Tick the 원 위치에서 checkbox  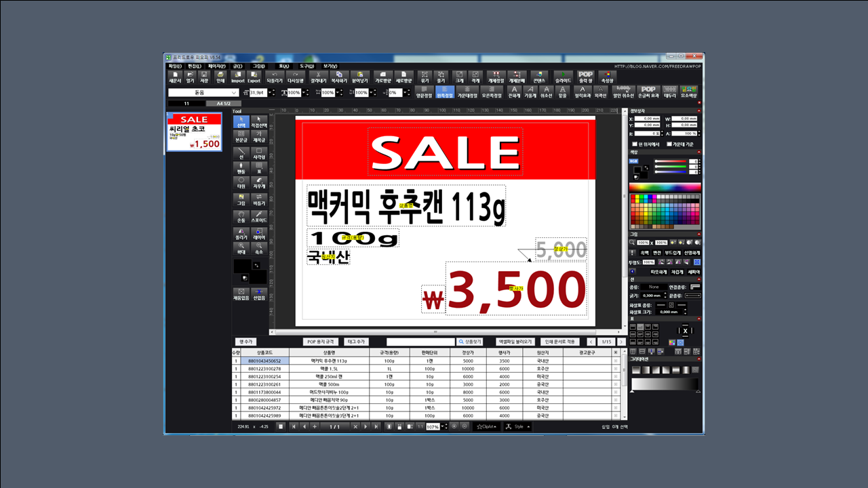tap(635, 144)
